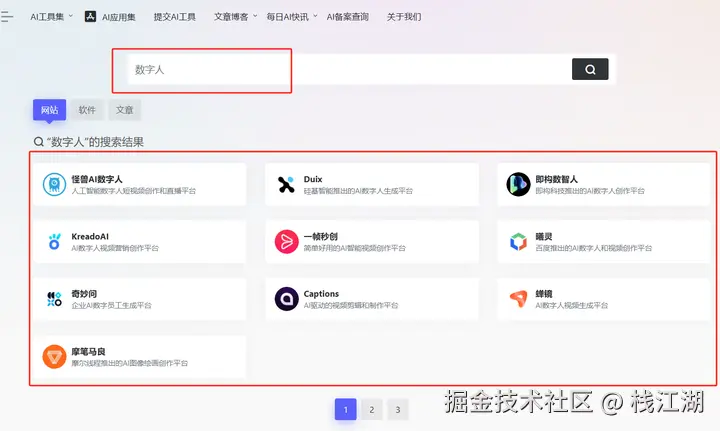Open the AI应用集 menu item

pos(118,17)
